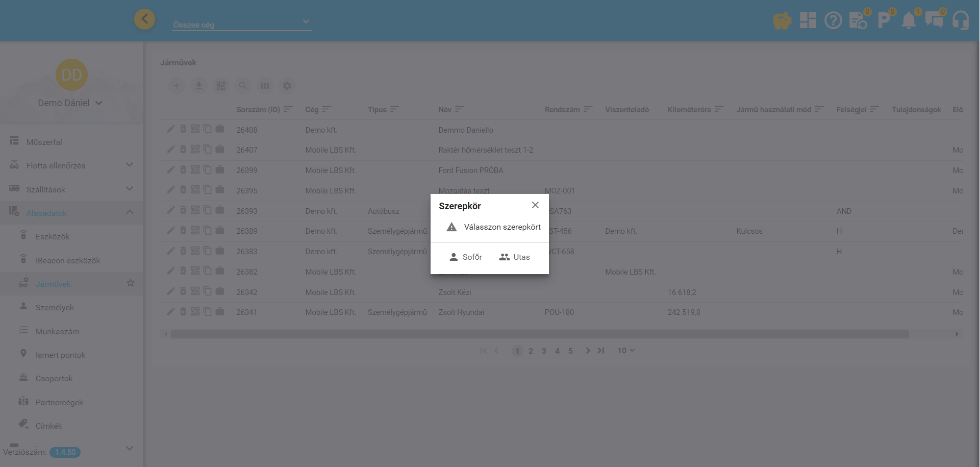
Task: Open the help question mark icon
Action: tap(833, 21)
